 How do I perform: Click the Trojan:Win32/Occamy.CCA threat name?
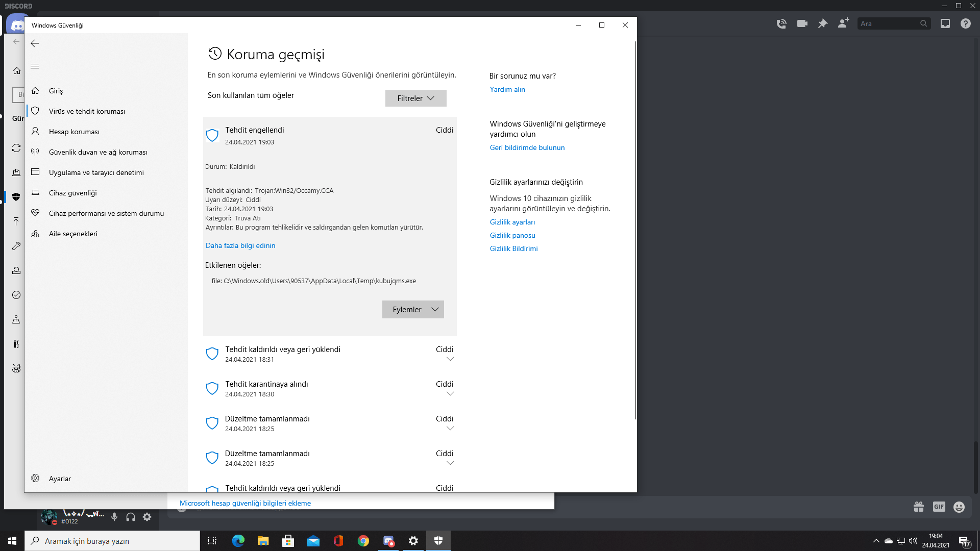click(x=294, y=191)
